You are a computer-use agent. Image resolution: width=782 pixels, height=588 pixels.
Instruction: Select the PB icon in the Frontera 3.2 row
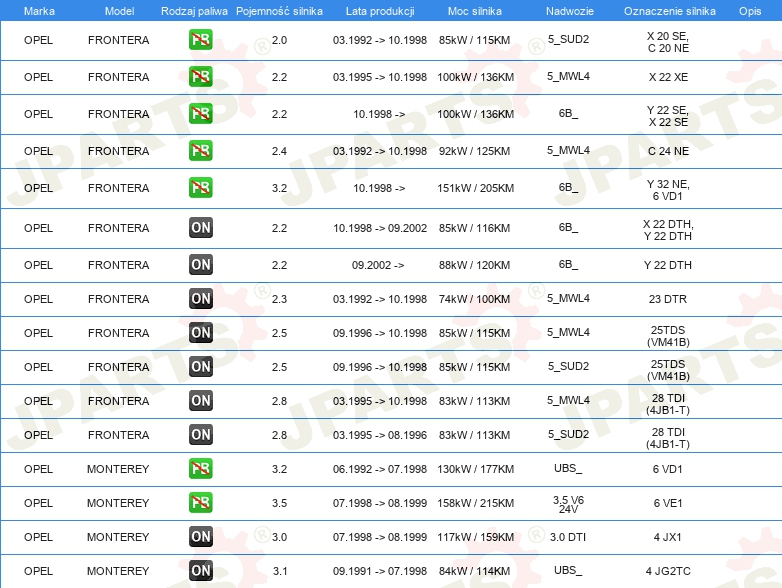(x=200, y=188)
